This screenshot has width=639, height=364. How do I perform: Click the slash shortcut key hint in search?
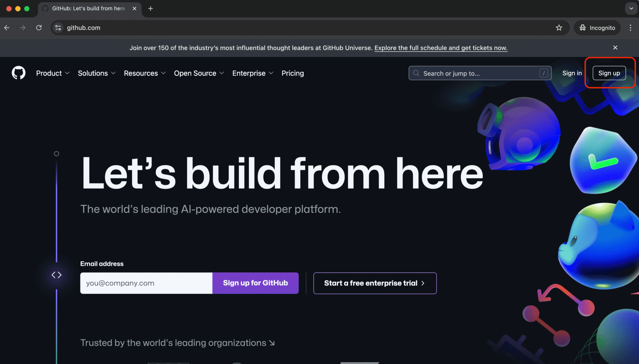(544, 73)
